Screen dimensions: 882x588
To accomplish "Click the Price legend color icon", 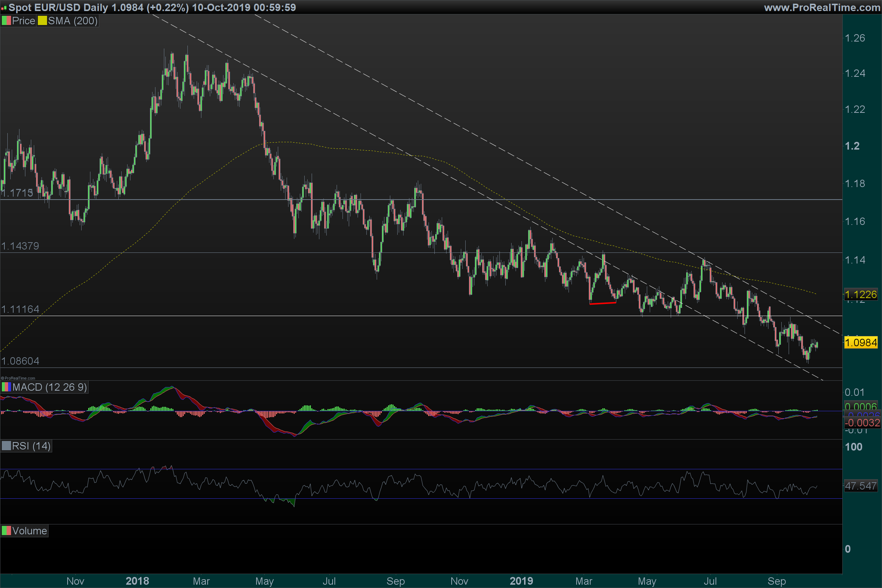I will 6,21.
